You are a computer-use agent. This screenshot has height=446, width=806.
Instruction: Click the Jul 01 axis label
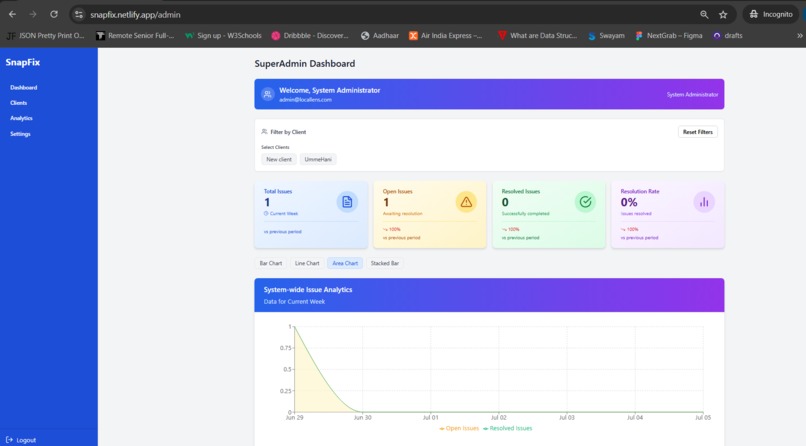tap(430, 418)
